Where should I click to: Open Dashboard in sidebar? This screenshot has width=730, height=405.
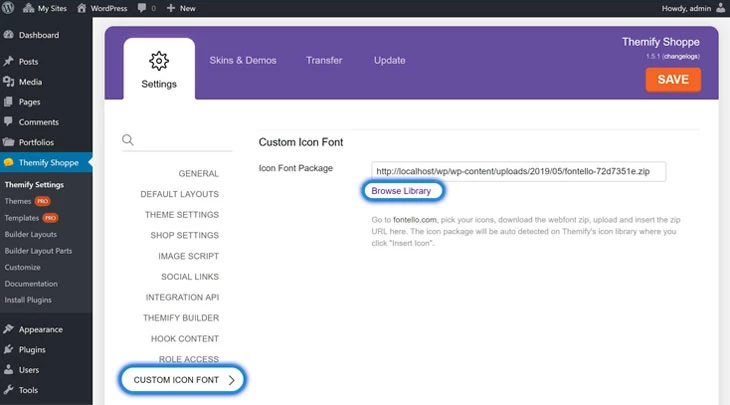coord(39,35)
